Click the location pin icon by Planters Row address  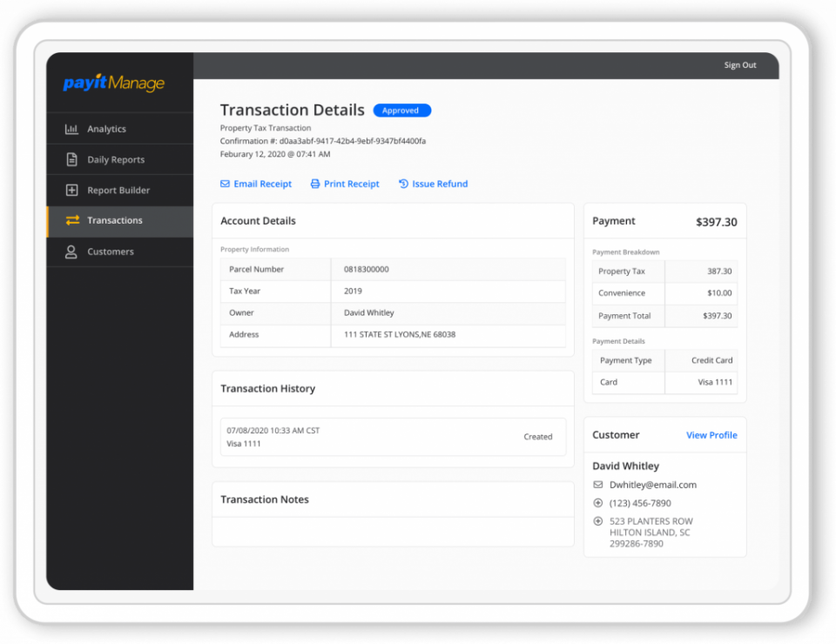coord(597,521)
